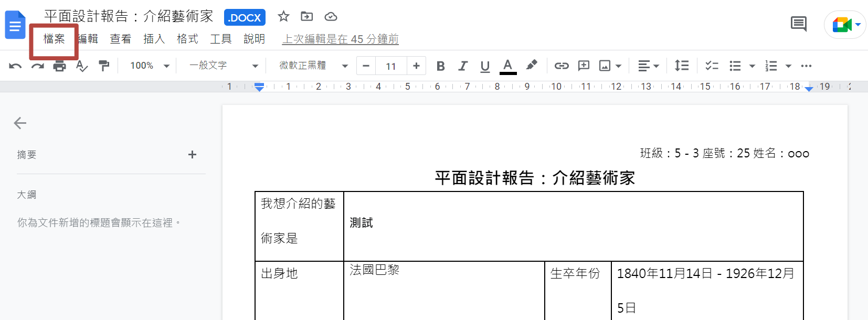Toggle underline formatting

coord(485,66)
